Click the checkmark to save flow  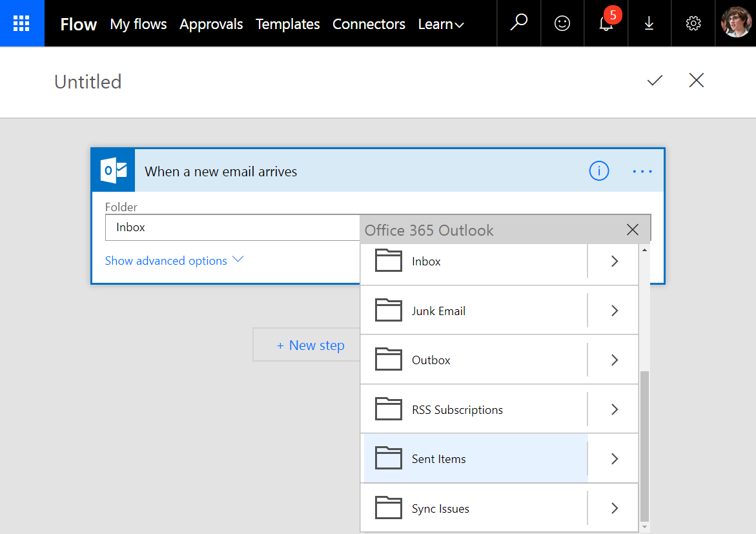coord(655,81)
